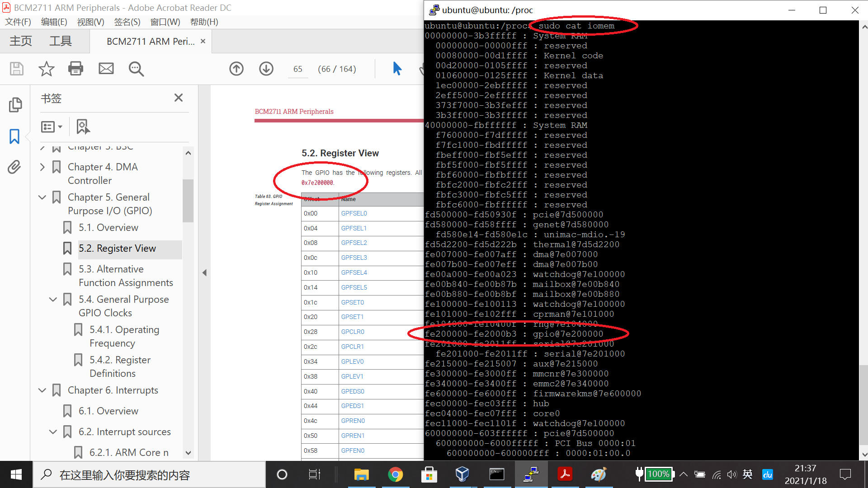Open 5.3 Alternative Function Assignments bookmark
868x488 pixels.
[126, 276]
